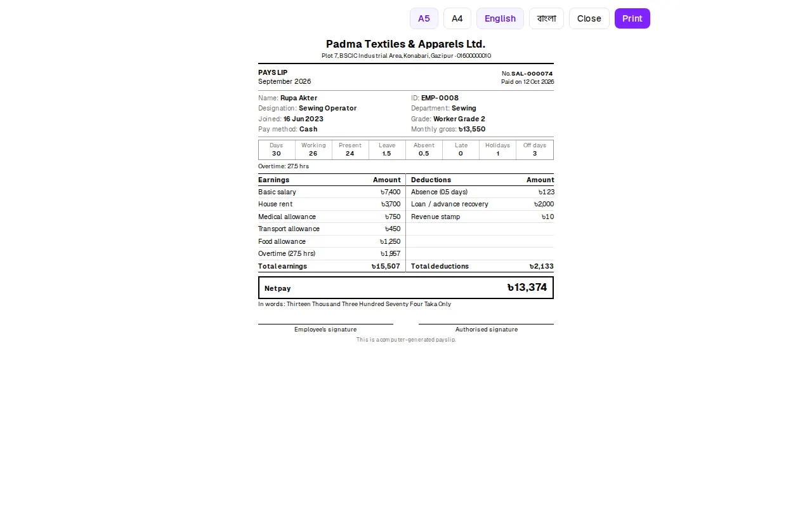Switch payslip language to বাংলা
Image resolution: width=812 pixels, height=508 pixels.
click(546, 18)
